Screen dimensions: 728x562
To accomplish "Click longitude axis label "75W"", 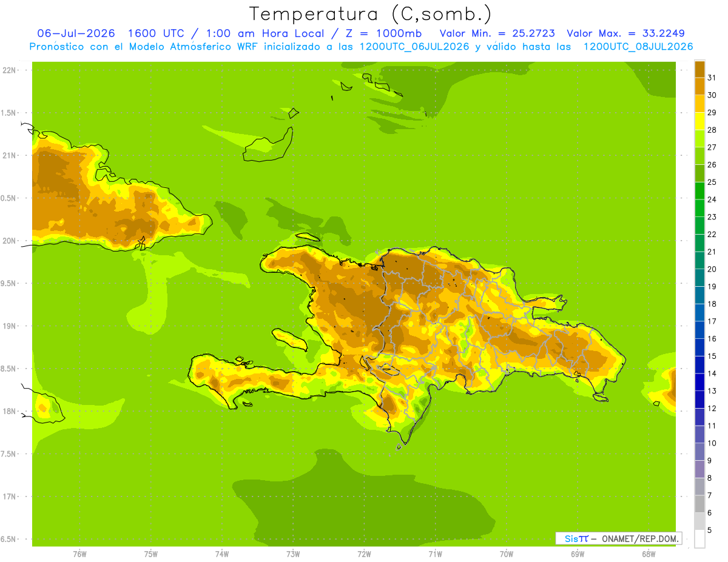I will coord(151,554).
